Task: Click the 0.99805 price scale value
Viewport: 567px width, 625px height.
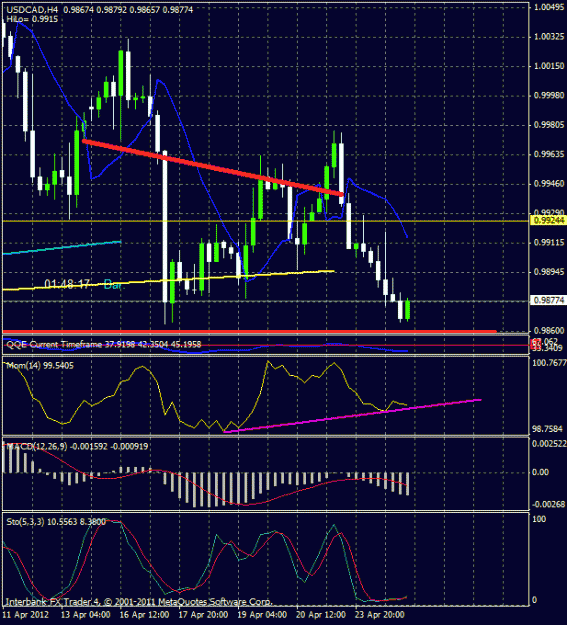Action: [549, 125]
